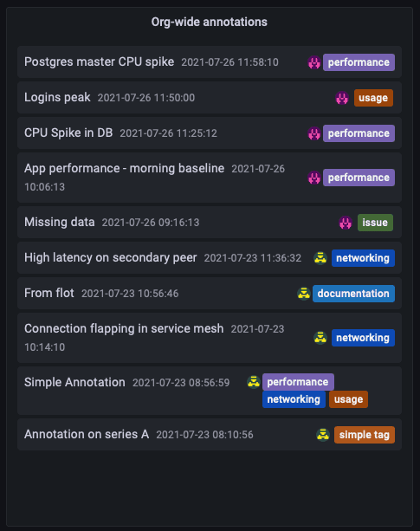Viewport: 420px width, 531px height.
Task: Click yellow avatar on High latency row
Action: (x=320, y=258)
